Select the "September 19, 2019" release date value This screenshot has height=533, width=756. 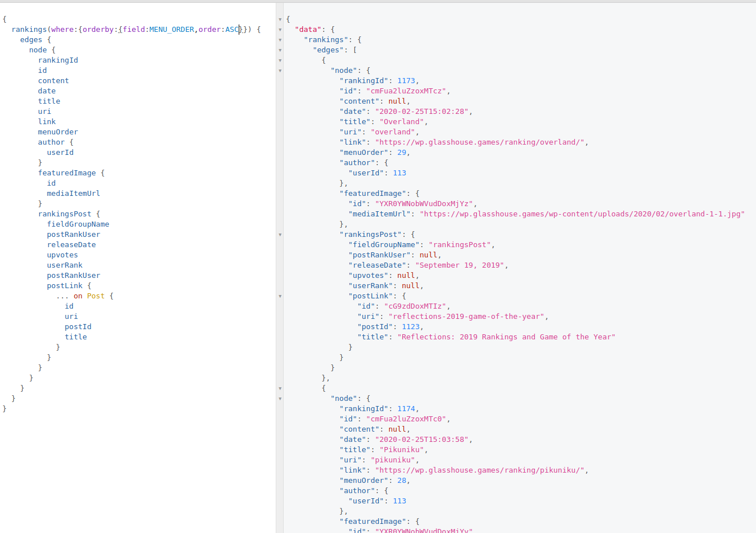point(460,265)
